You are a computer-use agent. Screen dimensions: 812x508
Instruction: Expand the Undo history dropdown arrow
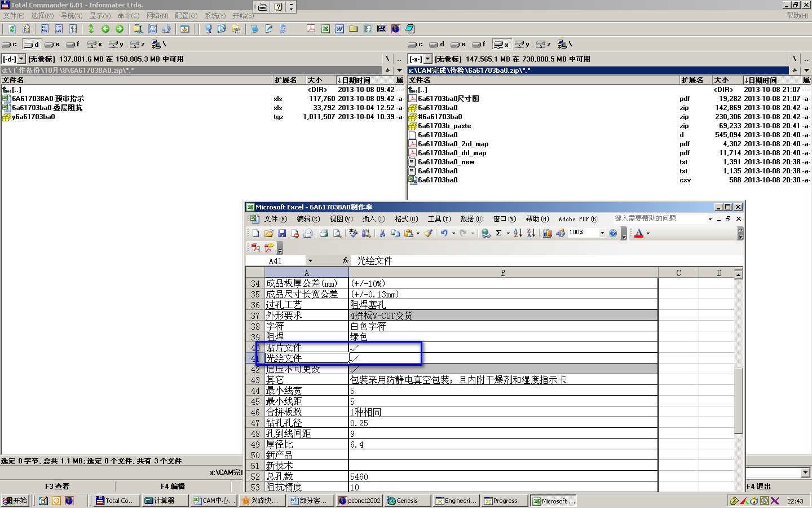coord(453,233)
